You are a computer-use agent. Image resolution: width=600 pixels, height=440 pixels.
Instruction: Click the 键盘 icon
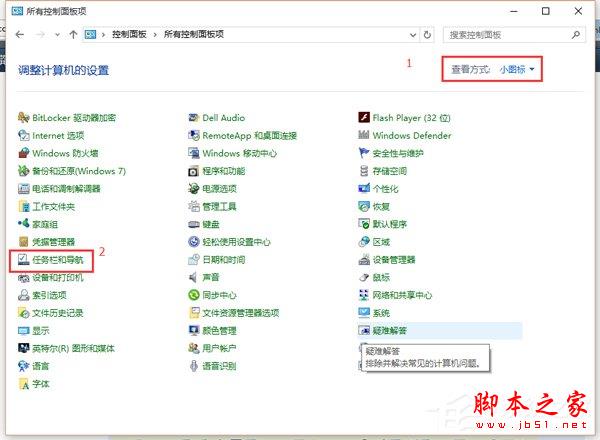(194, 224)
